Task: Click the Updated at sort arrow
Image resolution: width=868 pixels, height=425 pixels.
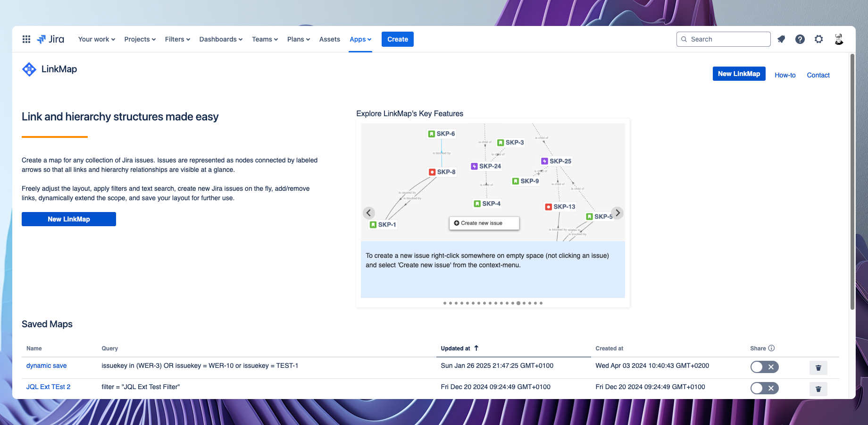Action: click(476, 348)
